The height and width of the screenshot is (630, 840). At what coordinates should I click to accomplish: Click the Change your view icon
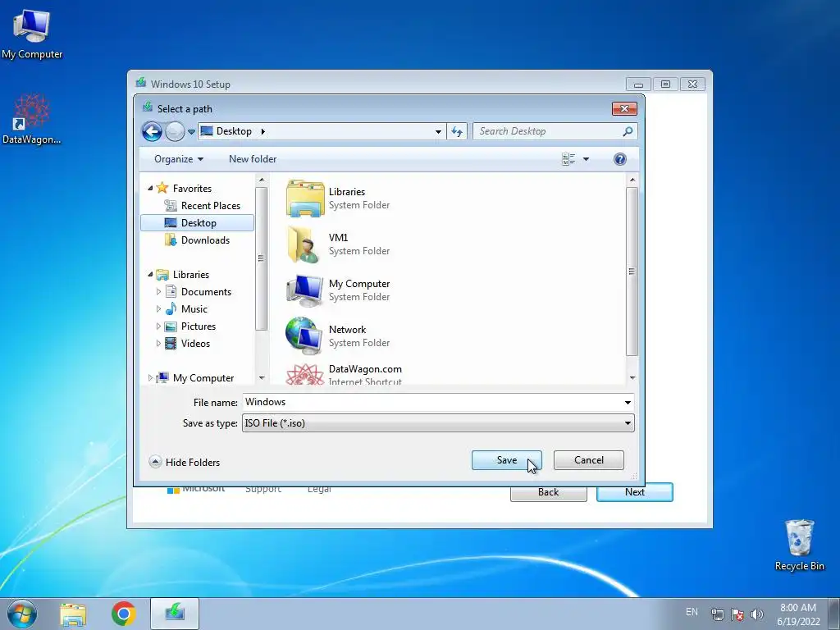coord(568,159)
